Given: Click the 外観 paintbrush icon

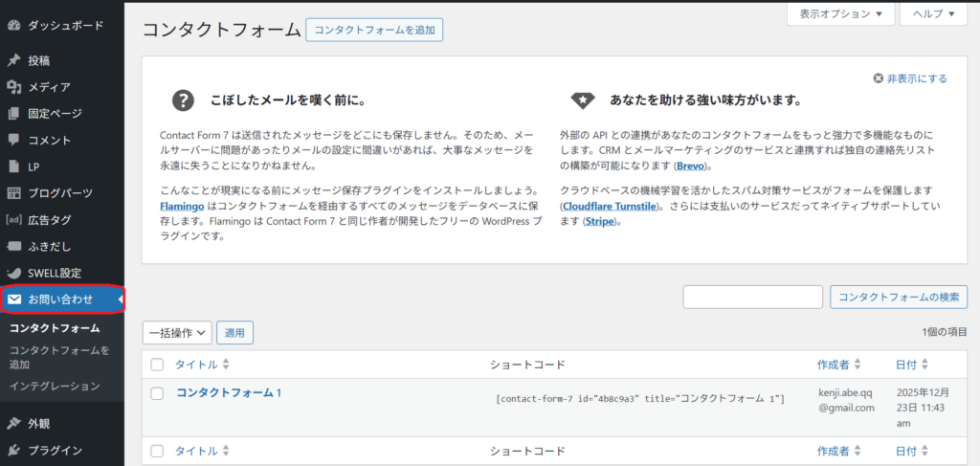Looking at the screenshot, I should (13, 423).
